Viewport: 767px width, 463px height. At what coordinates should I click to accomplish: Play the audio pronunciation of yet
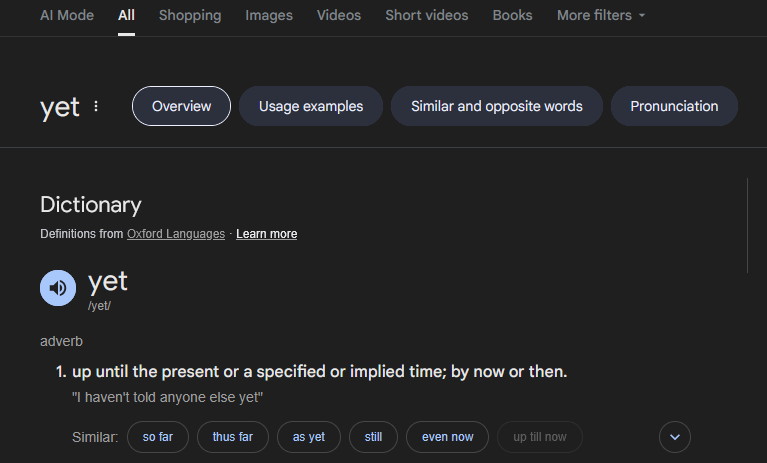coord(58,288)
